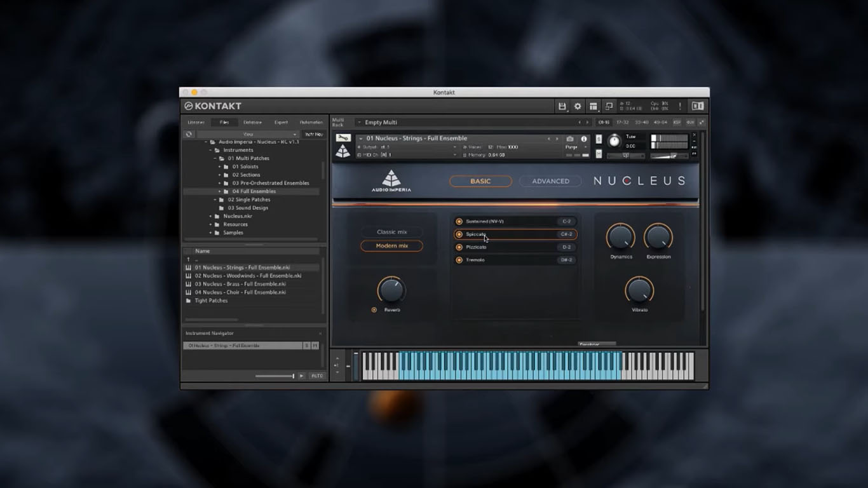This screenshot has height=488, width=868.
Task: Open the MIDI Ch dropdown
Action: tap(455, 155)
